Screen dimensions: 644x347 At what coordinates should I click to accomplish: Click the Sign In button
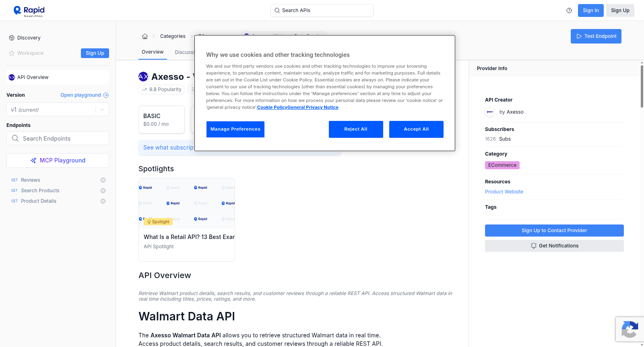(x=591, y=10)
